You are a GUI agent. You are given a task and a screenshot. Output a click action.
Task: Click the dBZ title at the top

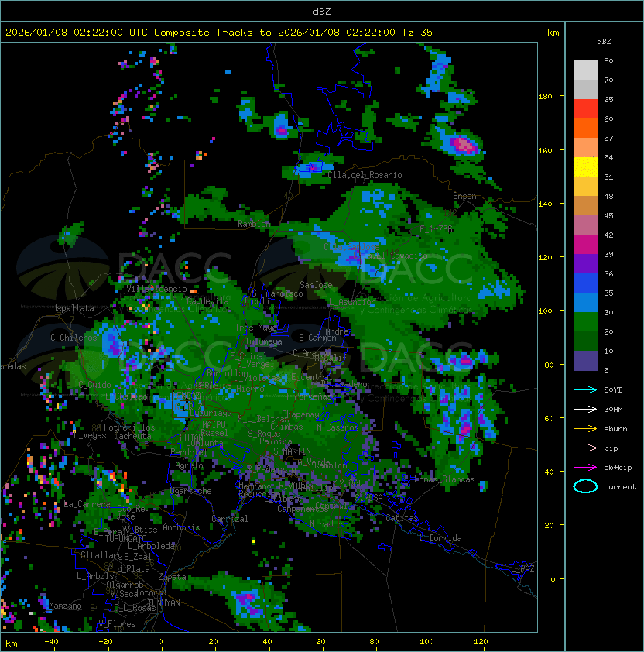tap(322, 11)
